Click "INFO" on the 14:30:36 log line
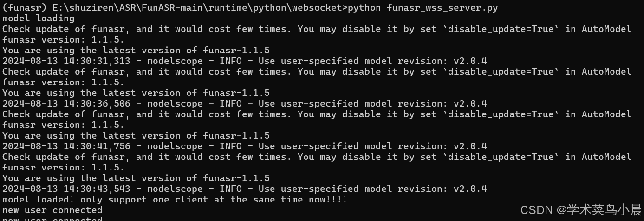This screenshot has width=644, height=221. point(230,104)
